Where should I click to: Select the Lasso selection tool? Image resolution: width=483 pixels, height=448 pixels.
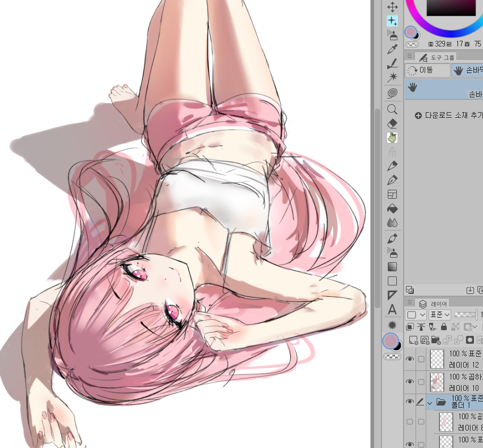pos(392,93)
